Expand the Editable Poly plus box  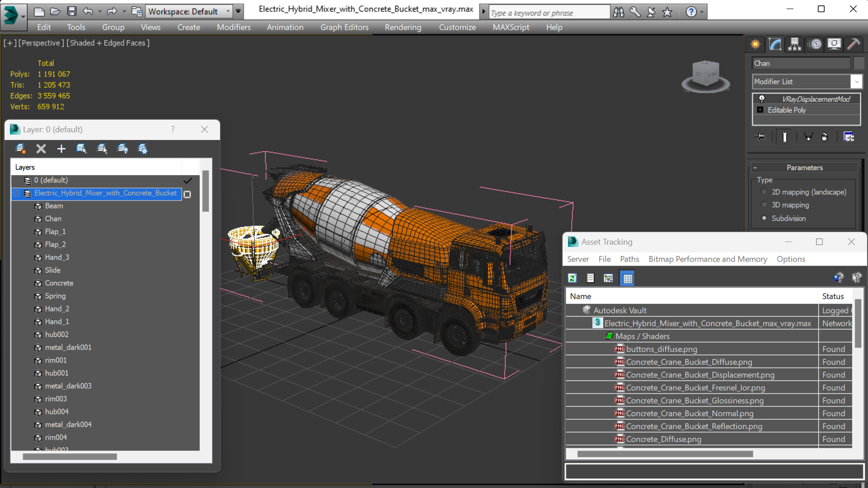tap(760, 110)
